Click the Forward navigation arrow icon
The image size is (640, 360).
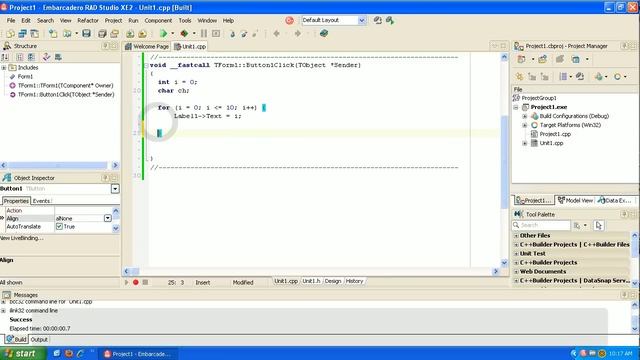(298, 33)
